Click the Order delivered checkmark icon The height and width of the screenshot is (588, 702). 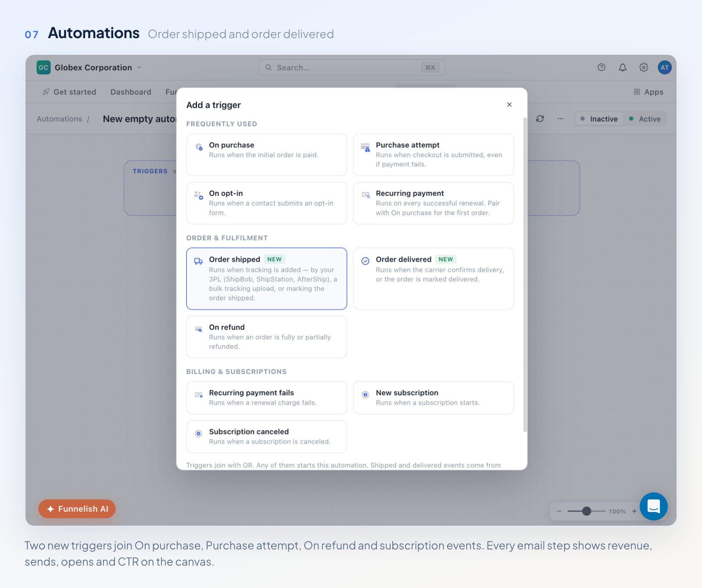pos(365,261)
